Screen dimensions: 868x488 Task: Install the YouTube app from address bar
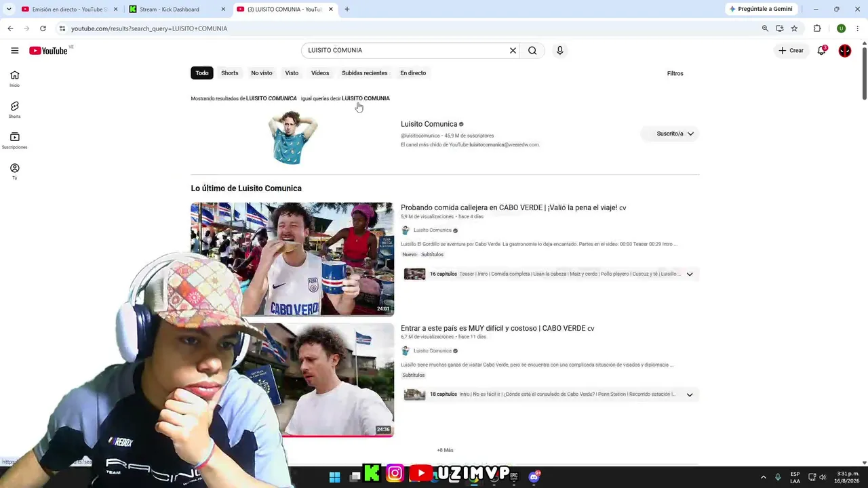click(780, 28)
